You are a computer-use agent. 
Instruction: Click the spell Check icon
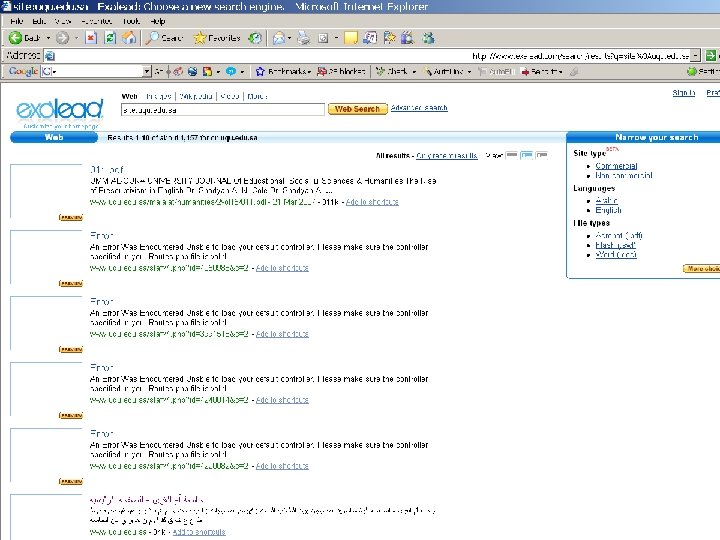click(380, 71)
